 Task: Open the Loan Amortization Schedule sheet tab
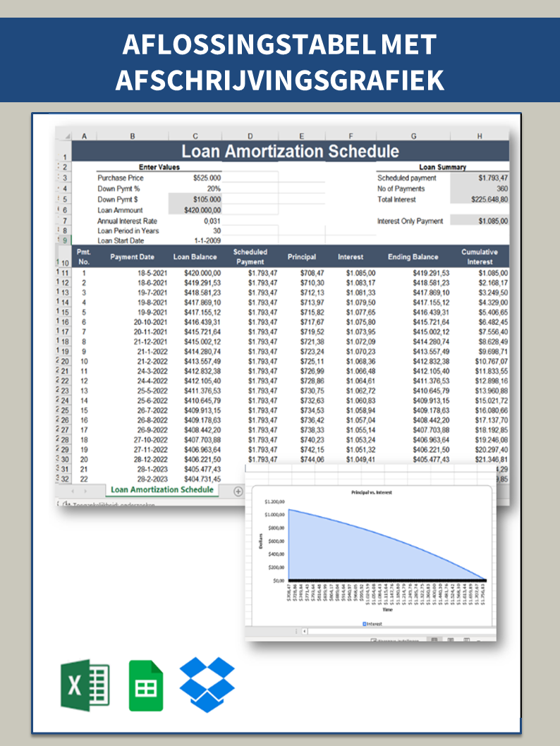[162, 490]
